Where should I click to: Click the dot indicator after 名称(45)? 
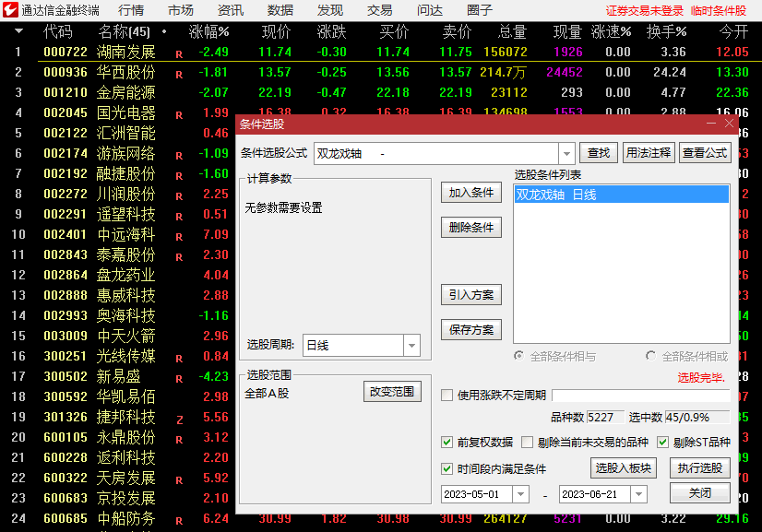(x=164, y=31)
